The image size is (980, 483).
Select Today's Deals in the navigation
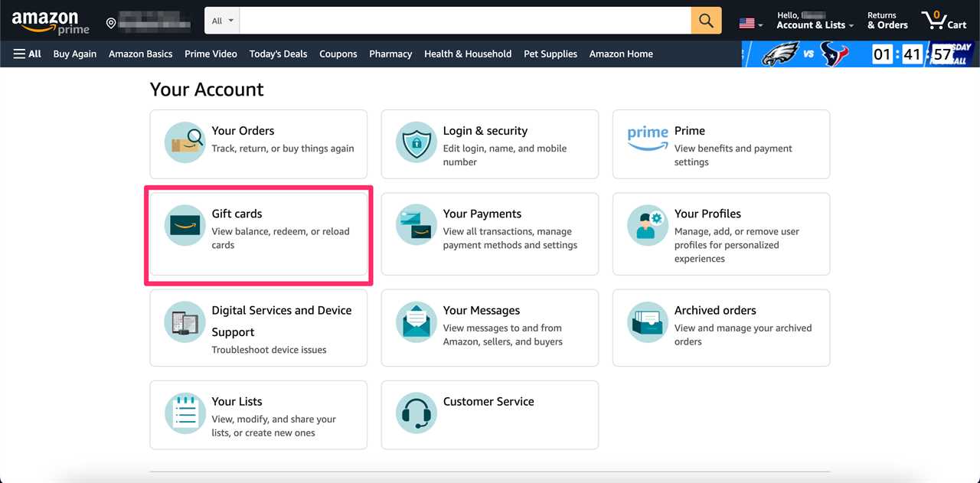(x=278, y=54)
